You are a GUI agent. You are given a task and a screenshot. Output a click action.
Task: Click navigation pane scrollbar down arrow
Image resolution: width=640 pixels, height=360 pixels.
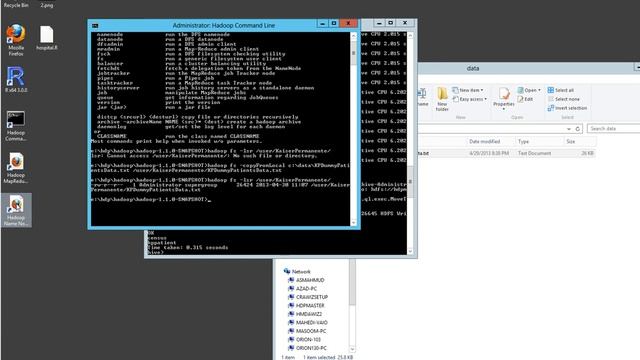pos(352,349)
